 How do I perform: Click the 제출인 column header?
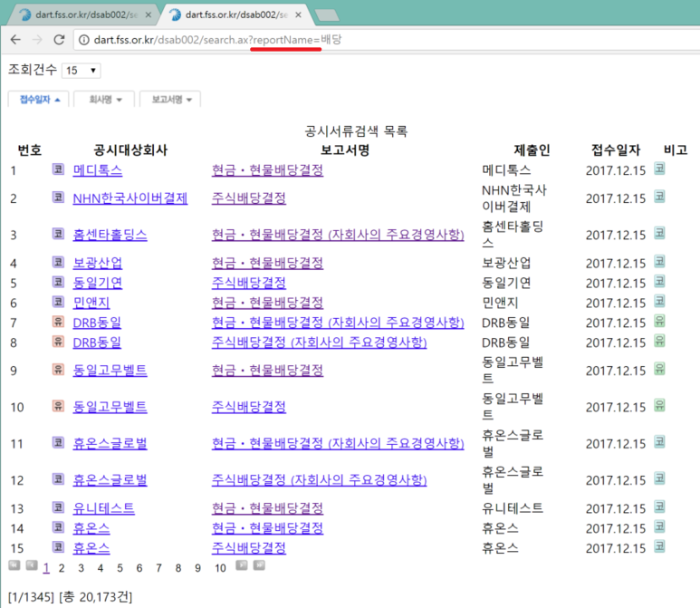pyautogui.click(x=532, y=150)
